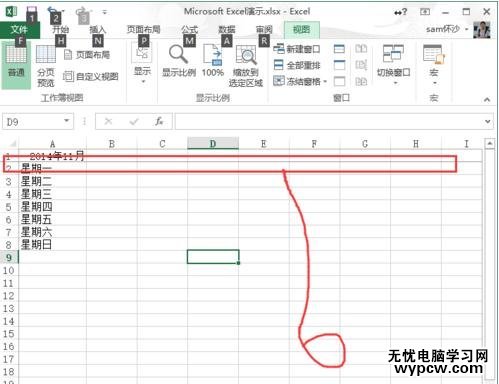Open the Name Box dropdown arrow
Image resolution: width=499 pixels, height=384 pixels.
(67, 120)
